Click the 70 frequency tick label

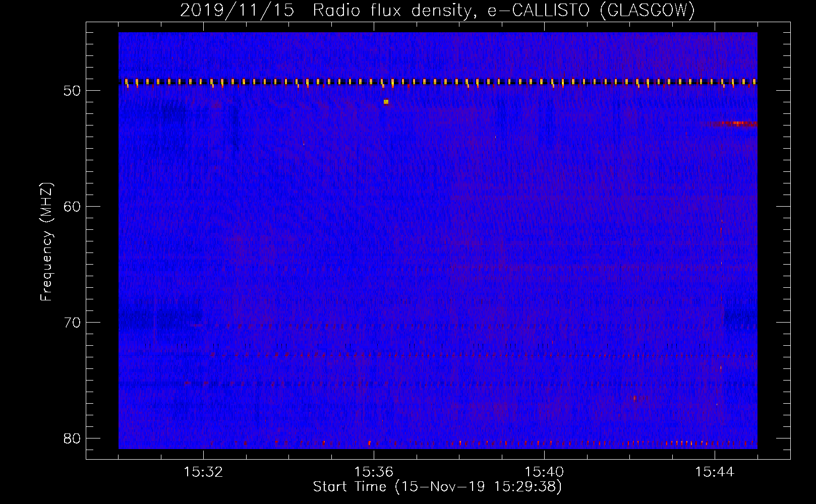[x=73, y=323]
